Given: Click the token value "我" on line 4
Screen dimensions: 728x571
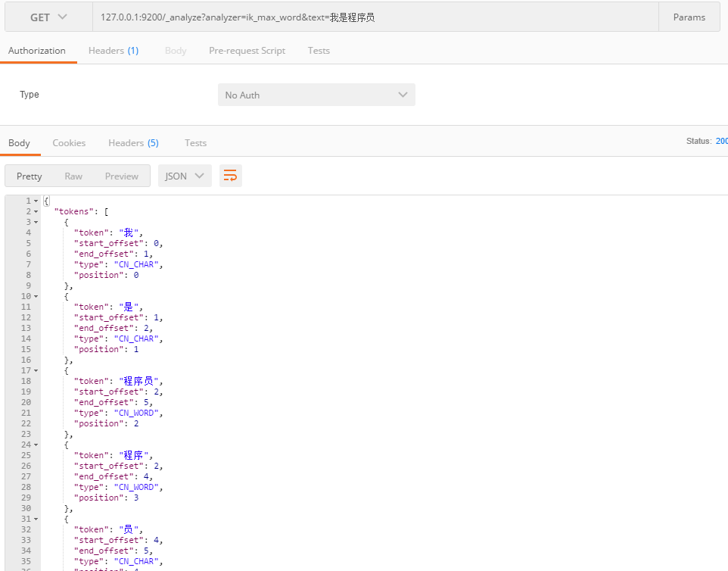Looking at the screenshot, I should pyautogui.click(x=129, y=232).
